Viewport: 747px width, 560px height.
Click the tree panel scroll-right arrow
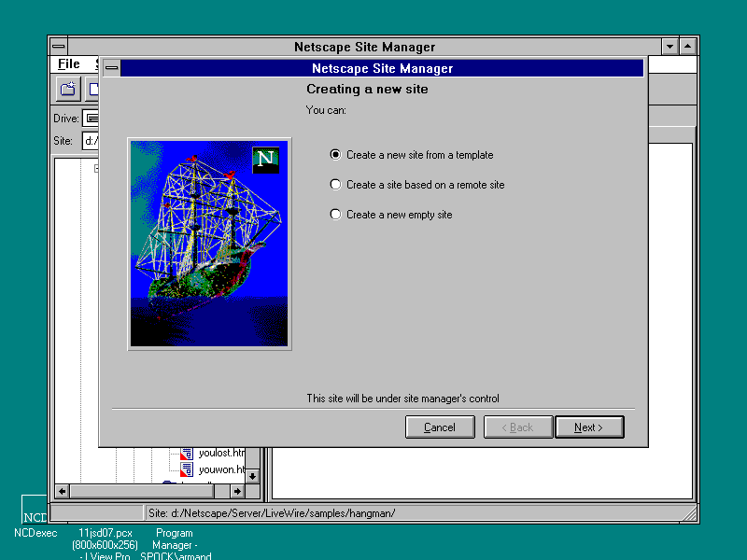tap(237, 491)
